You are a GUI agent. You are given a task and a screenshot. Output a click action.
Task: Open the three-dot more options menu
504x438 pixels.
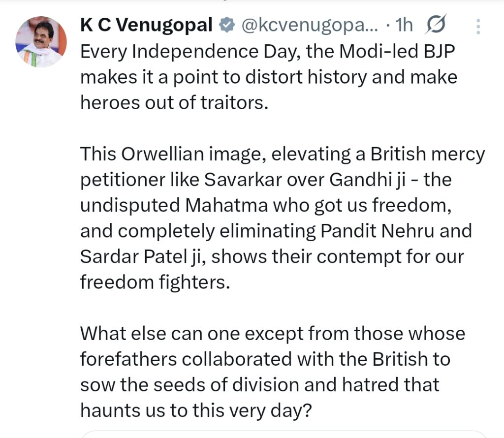point(478,26)
